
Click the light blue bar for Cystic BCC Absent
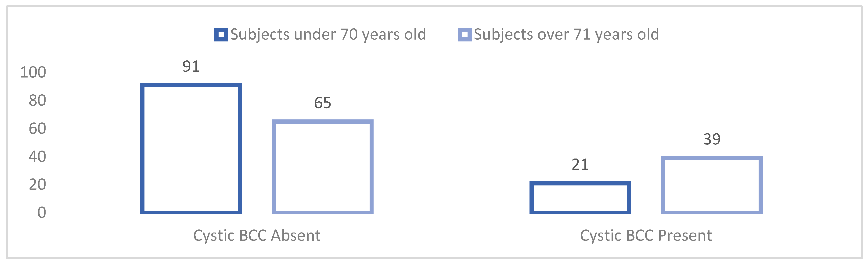[x=322, y=167]
